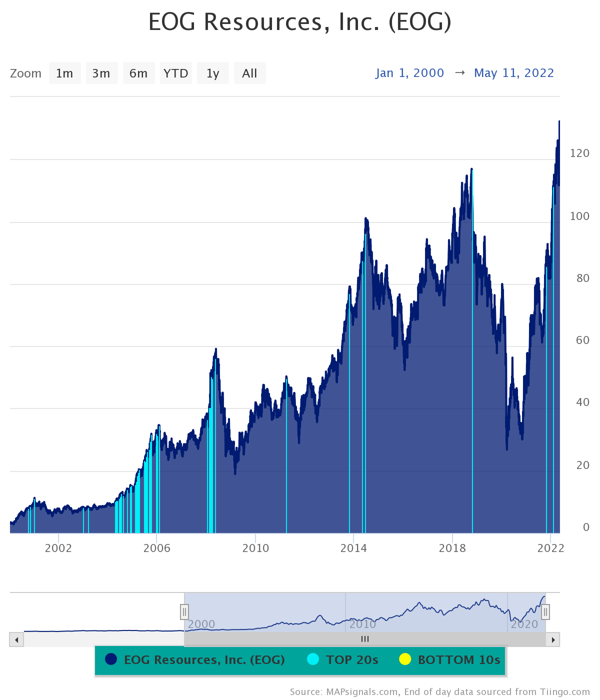Edit the Jan 1, 2000 start date
The image size is (600, 700).
(410, 73)
